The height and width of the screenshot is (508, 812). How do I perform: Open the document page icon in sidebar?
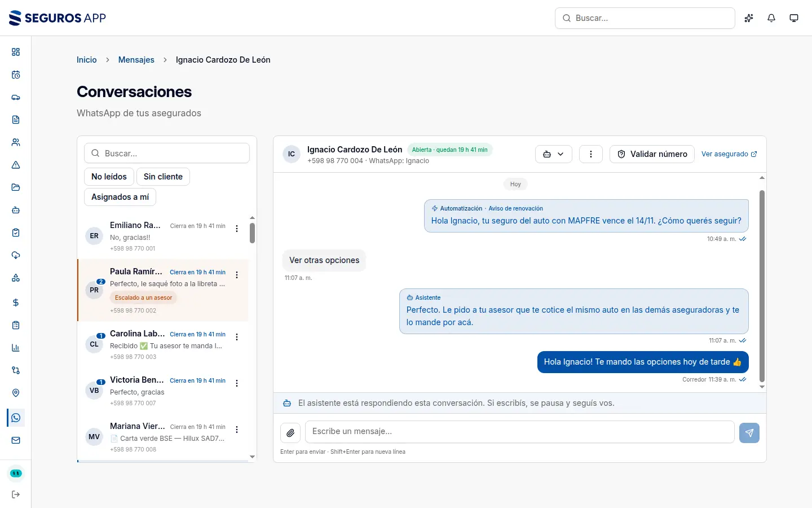pyautogui.click(x=16, y=120)
